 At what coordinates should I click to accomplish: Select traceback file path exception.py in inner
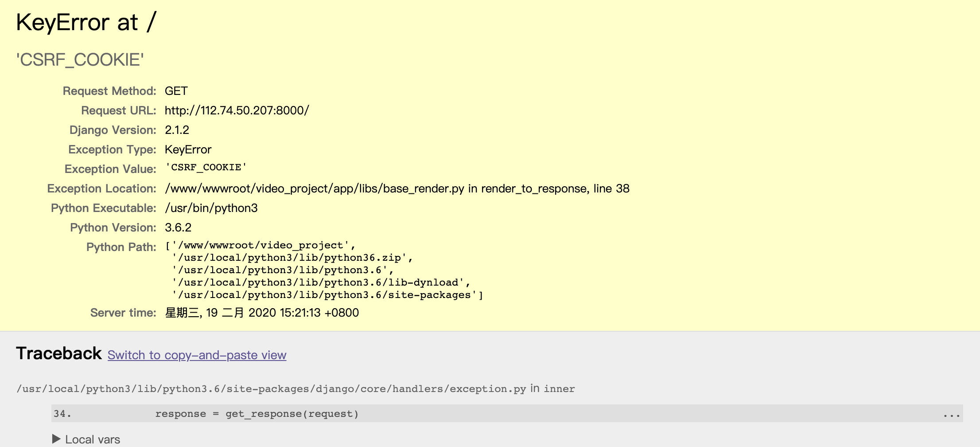(296, 389)
